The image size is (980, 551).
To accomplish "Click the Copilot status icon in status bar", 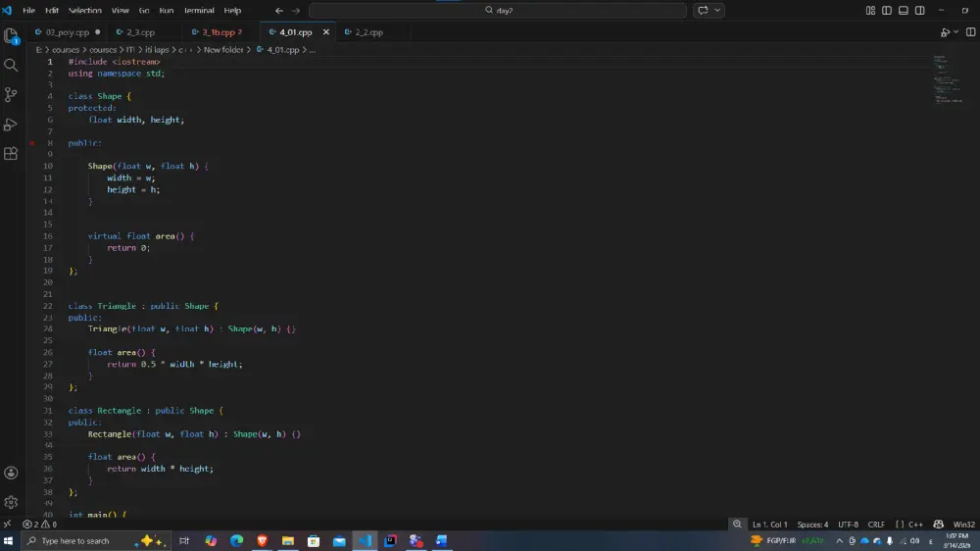I will click(x=938, y=525).
